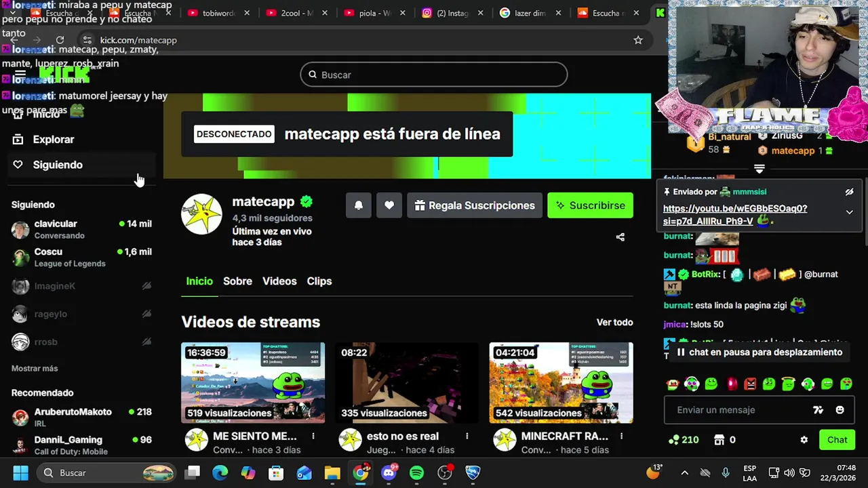Click the bookmark star in address bar
868x488 pixels.
pos(638,40)
